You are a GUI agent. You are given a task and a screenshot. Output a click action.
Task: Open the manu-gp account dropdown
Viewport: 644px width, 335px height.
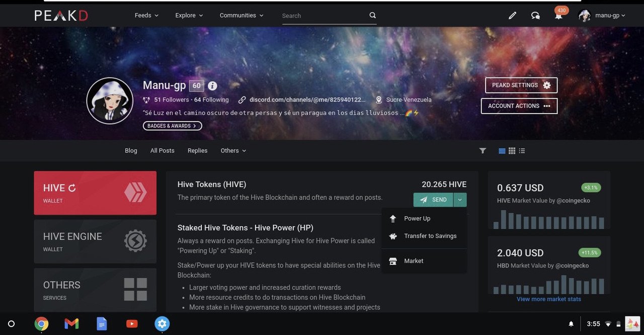pyautogui.click(x=602, y=16)
